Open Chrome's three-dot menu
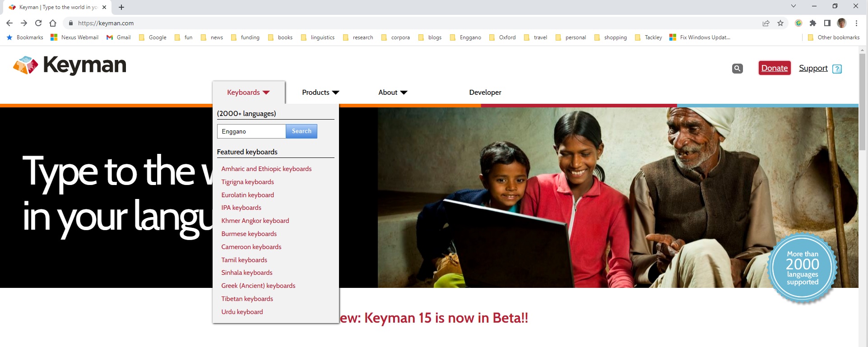 click(856, 23)
